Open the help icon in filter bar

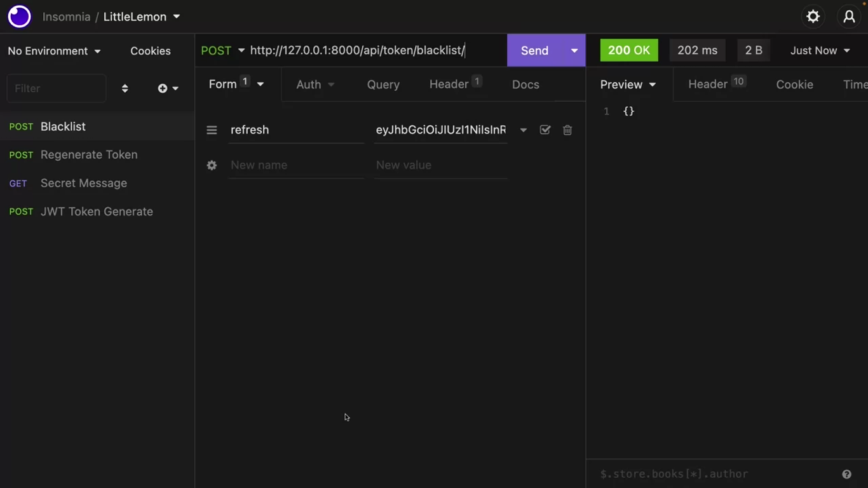[x=846, y=474]
